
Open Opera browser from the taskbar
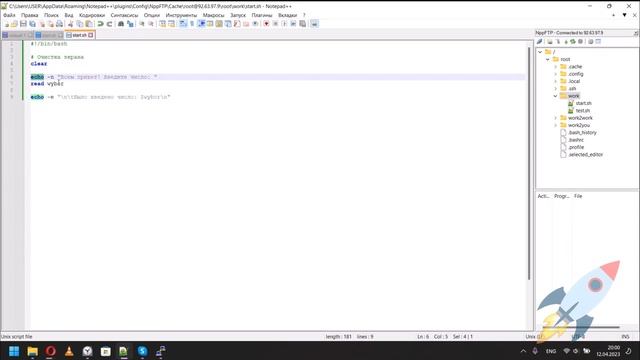[51, 351]
